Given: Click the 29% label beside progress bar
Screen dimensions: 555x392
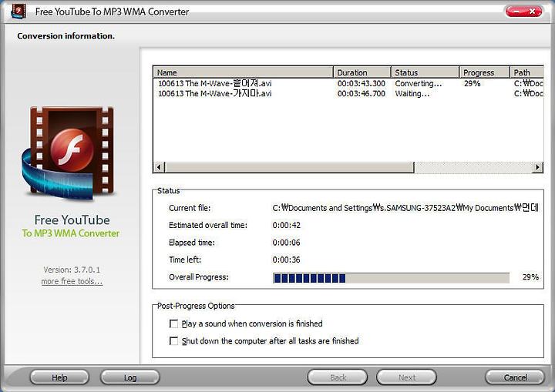Looking at the screenshot, I should [530, 277].
